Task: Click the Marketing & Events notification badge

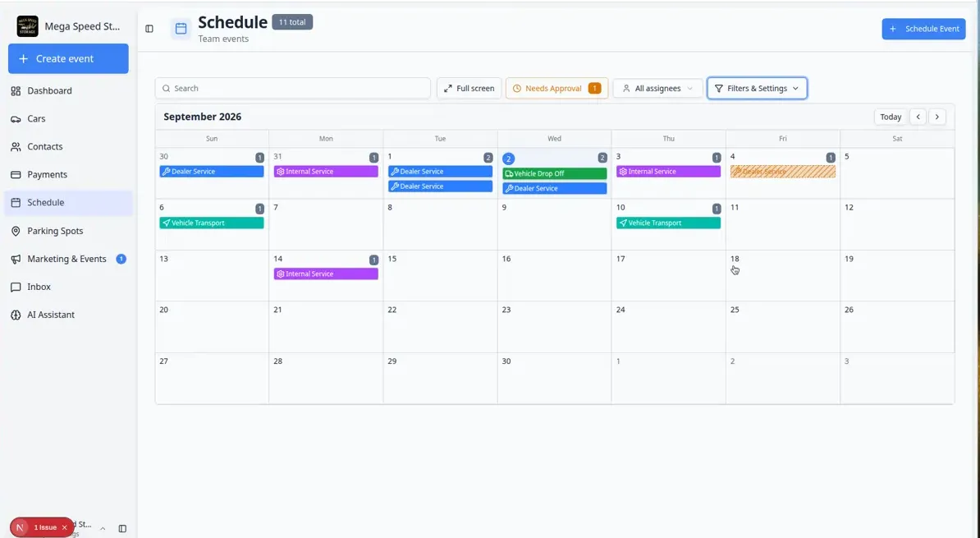Action: (121, 259)
